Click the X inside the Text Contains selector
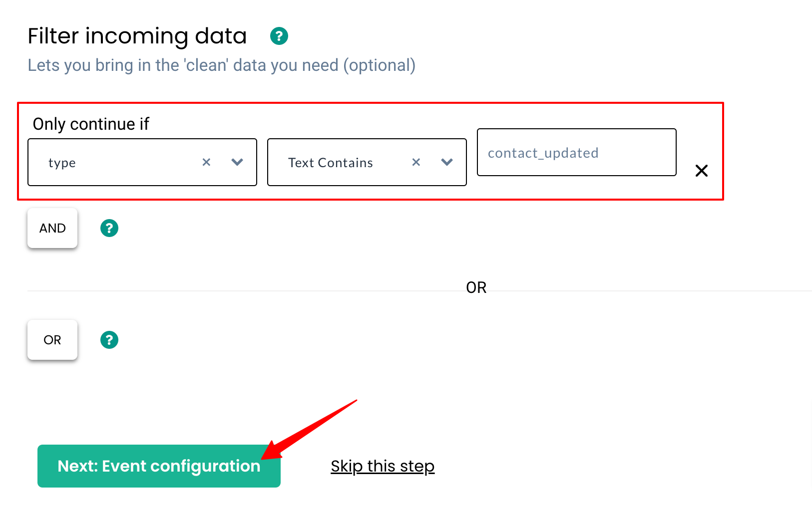812x507 pixels. [x=416, y=162]
